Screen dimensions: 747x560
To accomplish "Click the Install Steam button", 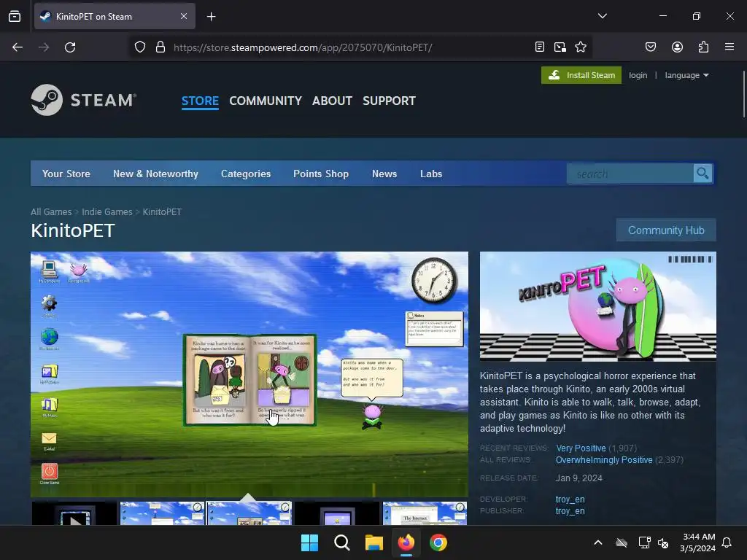I will [581, 75].
